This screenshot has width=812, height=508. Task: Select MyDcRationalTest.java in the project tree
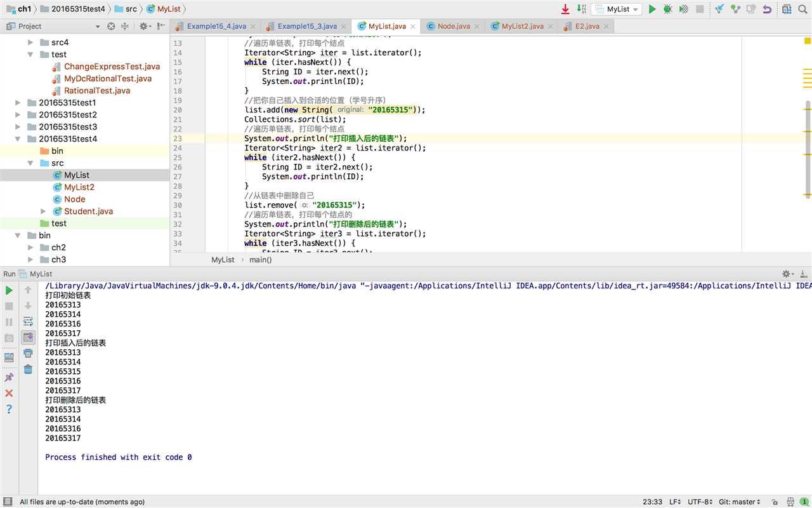[x=108, y=79]
